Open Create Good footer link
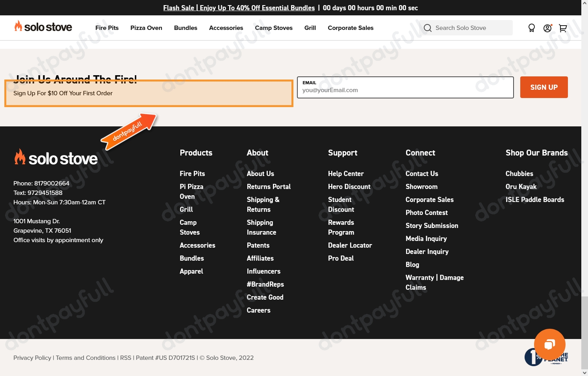Viewport: 588px width, 376px height. (265, 297)
